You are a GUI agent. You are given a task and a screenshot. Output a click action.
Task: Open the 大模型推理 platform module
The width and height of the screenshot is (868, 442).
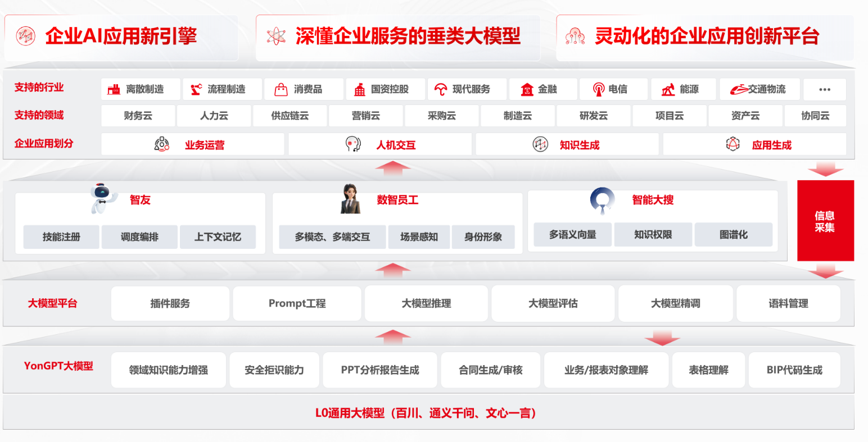426,303
